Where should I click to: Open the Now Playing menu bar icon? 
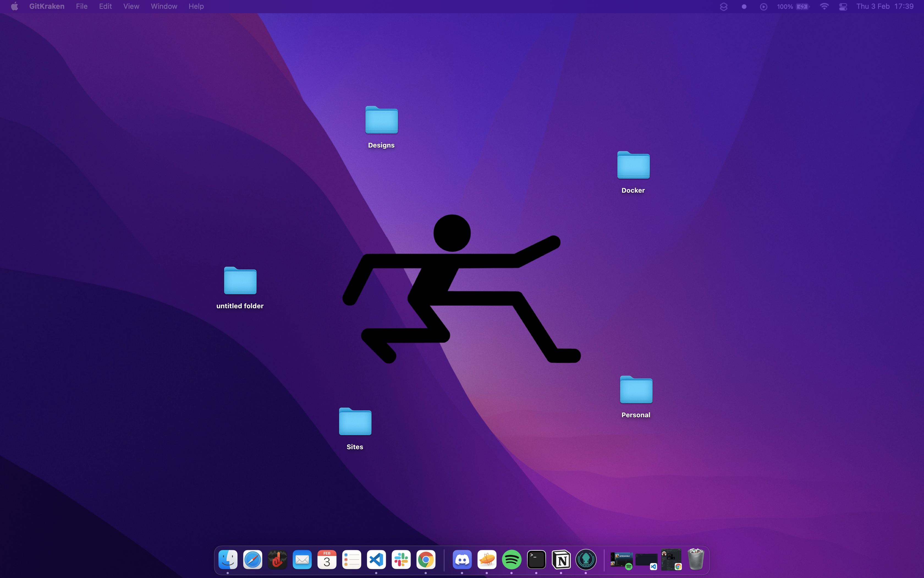tap(763, 7)
